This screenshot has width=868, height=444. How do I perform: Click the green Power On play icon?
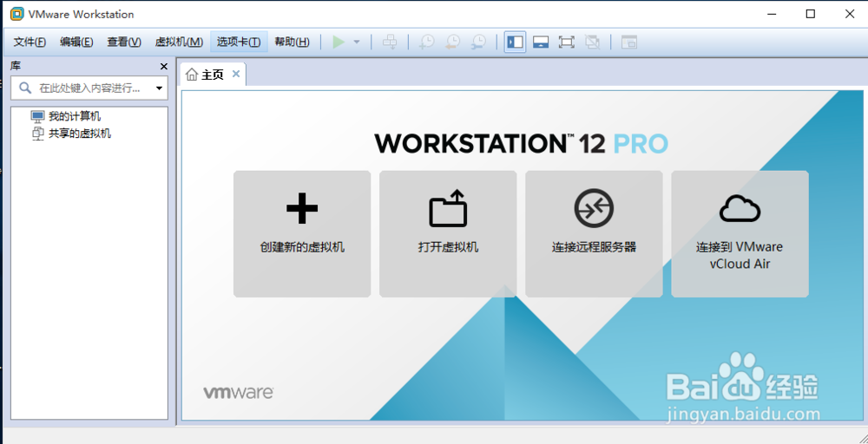point(339,42)
